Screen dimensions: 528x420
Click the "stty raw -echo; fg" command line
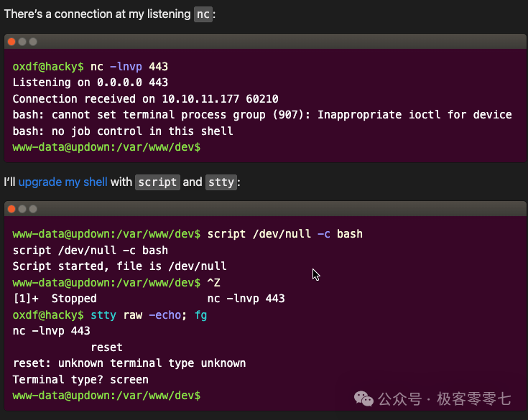pos(110,315)
